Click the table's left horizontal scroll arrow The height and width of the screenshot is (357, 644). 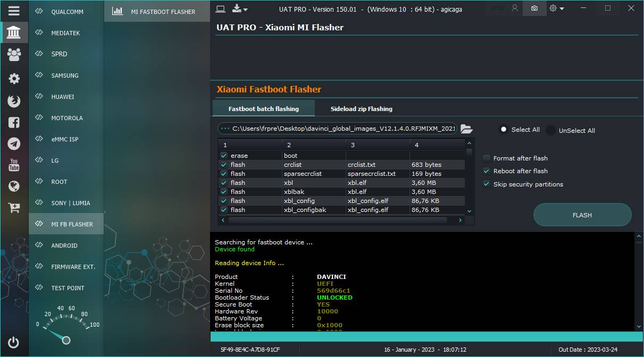coord(223,220)
